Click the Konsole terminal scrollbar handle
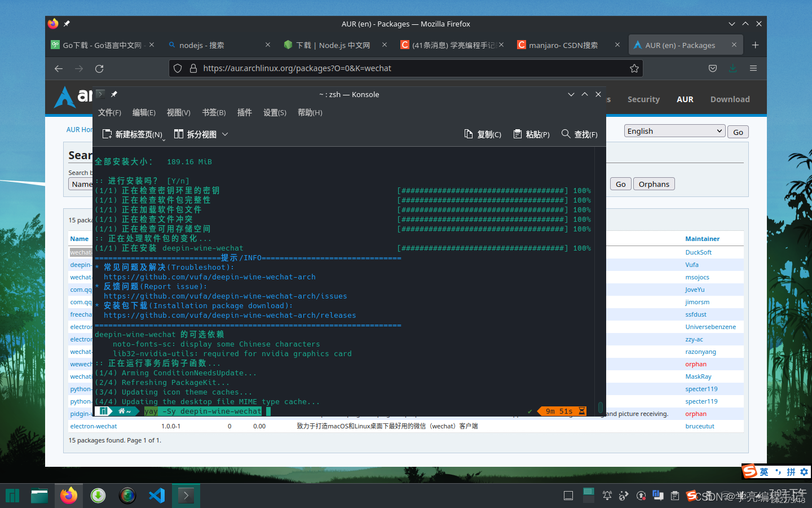 click(601, 407)
